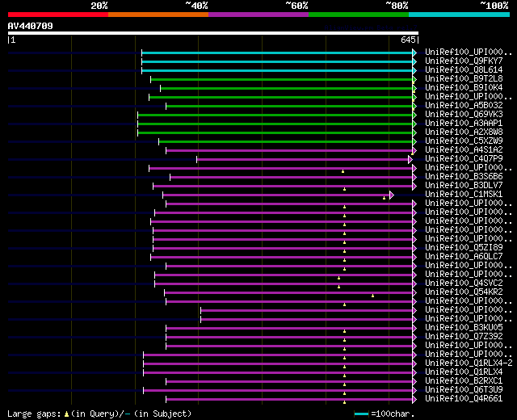Select hit label UniRef100_Q4SVC2
517x420 pixels.
tap(464, 283)
